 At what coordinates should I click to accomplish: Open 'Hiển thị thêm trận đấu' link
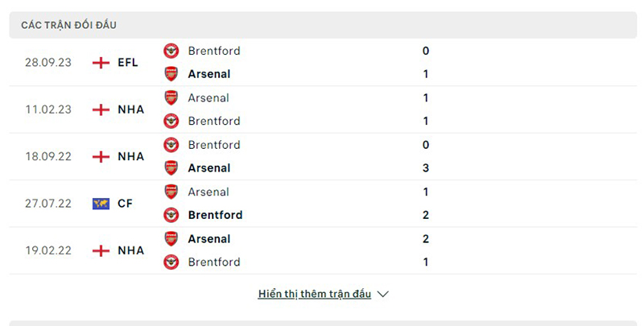(315, 294)
